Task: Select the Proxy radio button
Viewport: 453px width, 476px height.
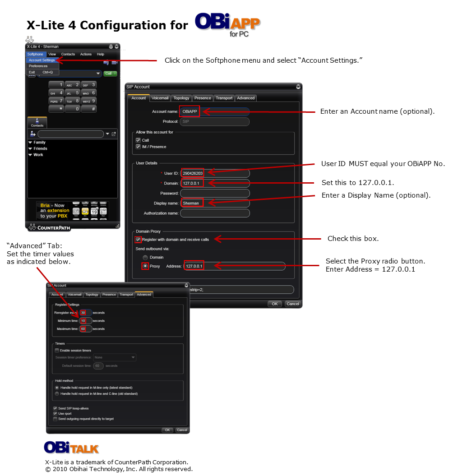Action: coord(145,266)
